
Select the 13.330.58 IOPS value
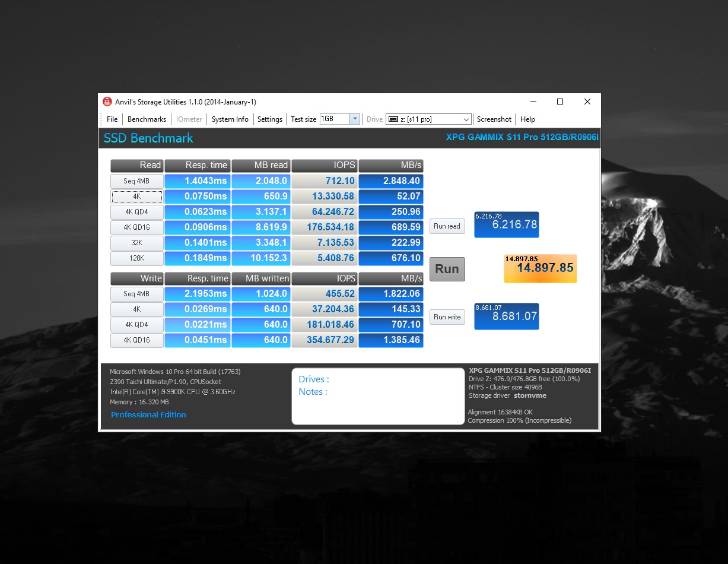tap(325, 197)
